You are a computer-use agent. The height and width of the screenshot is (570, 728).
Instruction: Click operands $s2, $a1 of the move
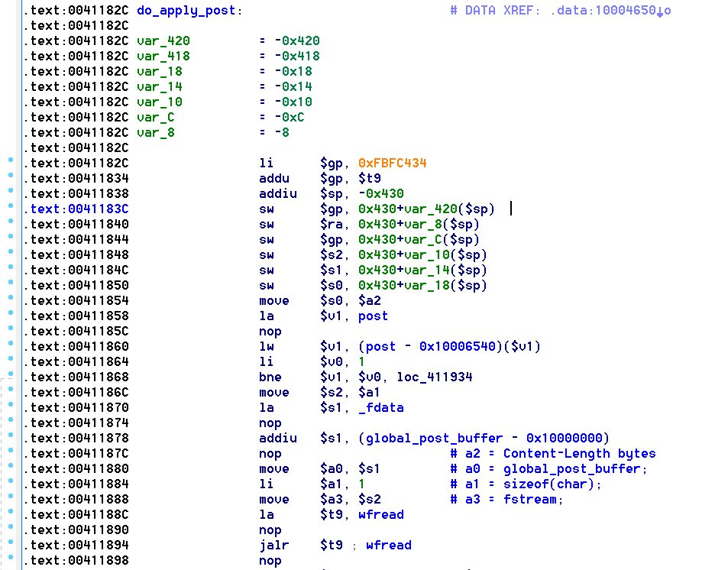click(x=351, y=393)
